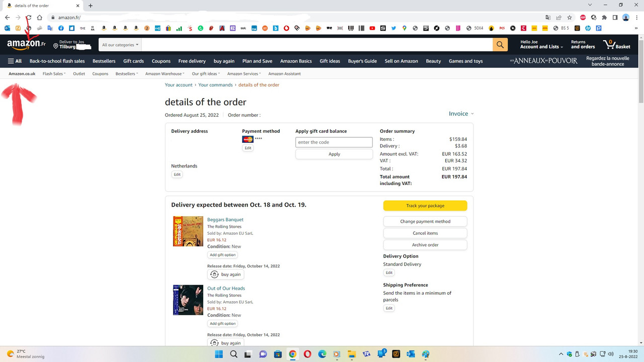Launch Opera from the taskbar

307,354
